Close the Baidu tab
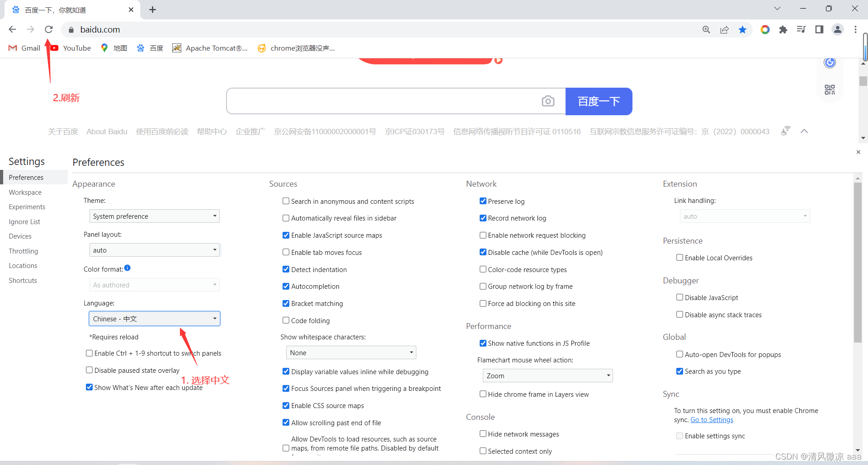 tap(131, 9)
